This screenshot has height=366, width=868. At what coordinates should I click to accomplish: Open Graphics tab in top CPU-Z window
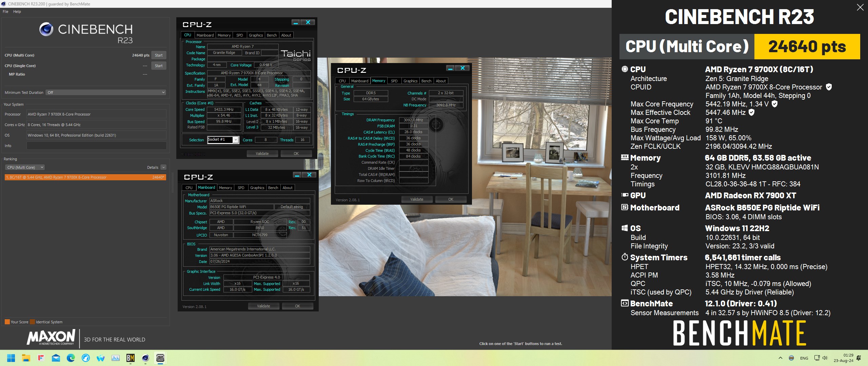(x=256, y=35)
